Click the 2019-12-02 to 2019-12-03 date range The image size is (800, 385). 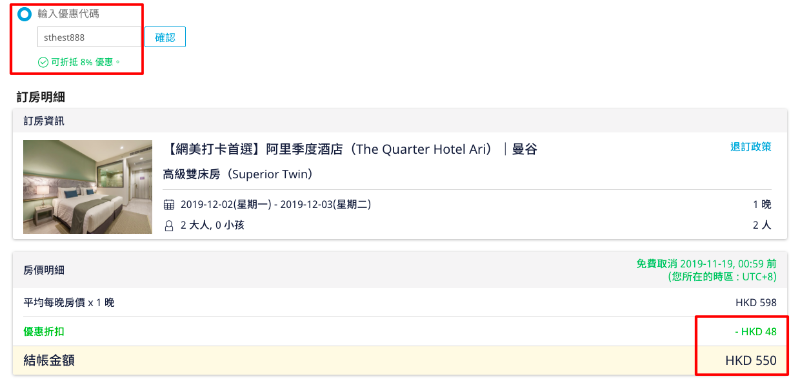click(x=276, y=205)
